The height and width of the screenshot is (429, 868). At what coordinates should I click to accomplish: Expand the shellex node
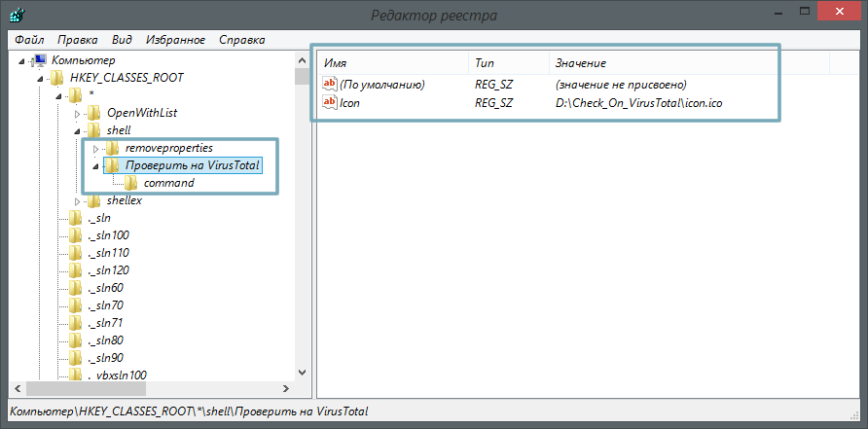77,201
